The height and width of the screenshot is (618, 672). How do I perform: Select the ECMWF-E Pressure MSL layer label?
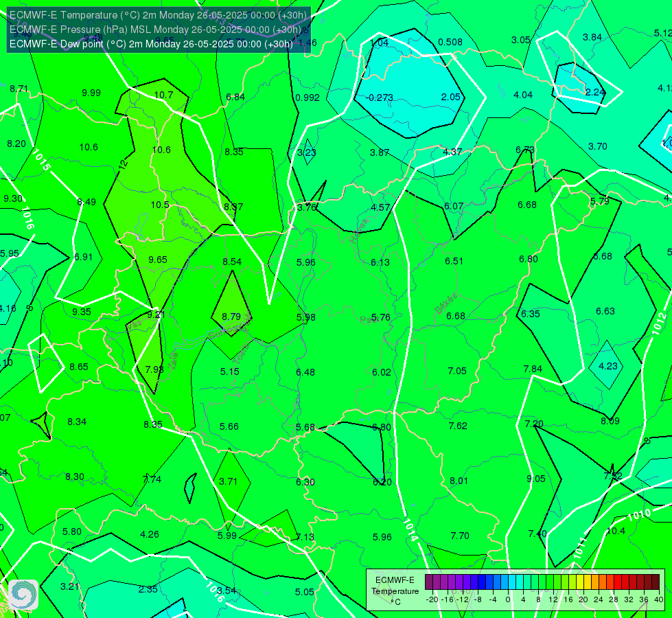(155, 30)
